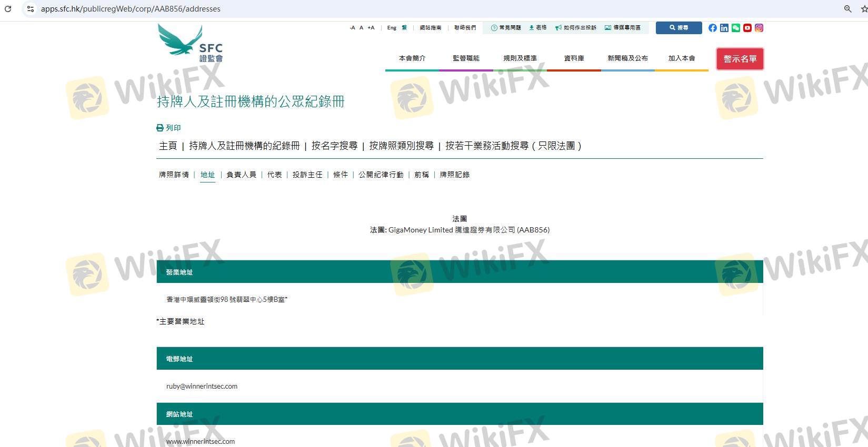Reload the page with browser refresh icon
This screenshot has width=868, height=447.
click(x=8, y=9)
